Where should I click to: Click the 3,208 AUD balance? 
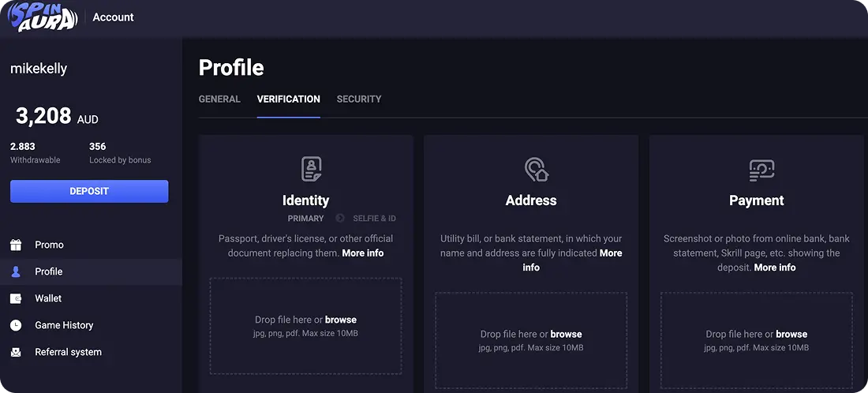[x=57, y=116]
